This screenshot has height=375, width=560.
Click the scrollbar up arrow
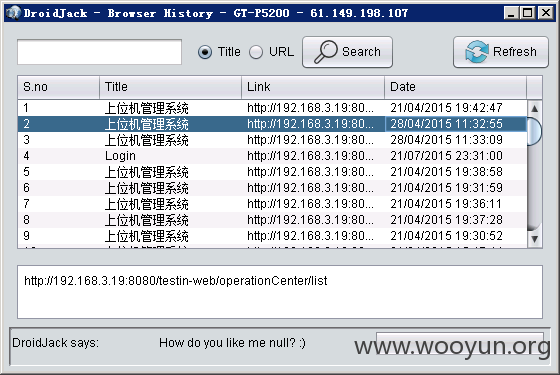(x=534, y=108)
